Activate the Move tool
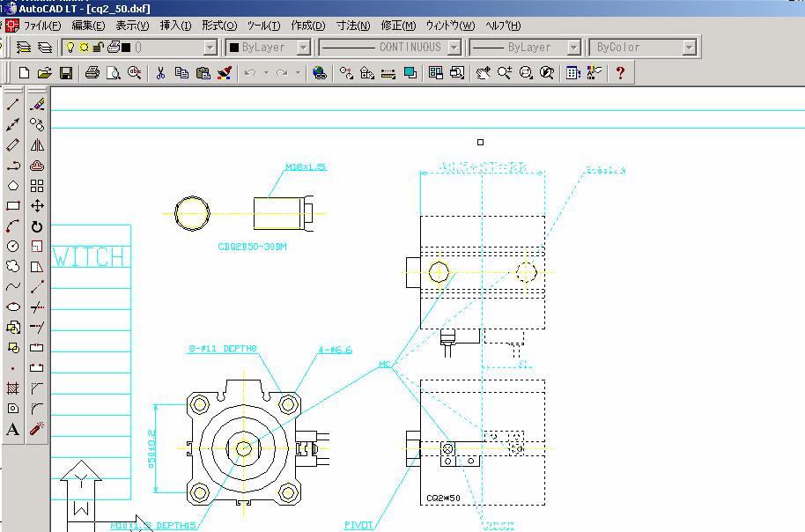 click(37, 206)
